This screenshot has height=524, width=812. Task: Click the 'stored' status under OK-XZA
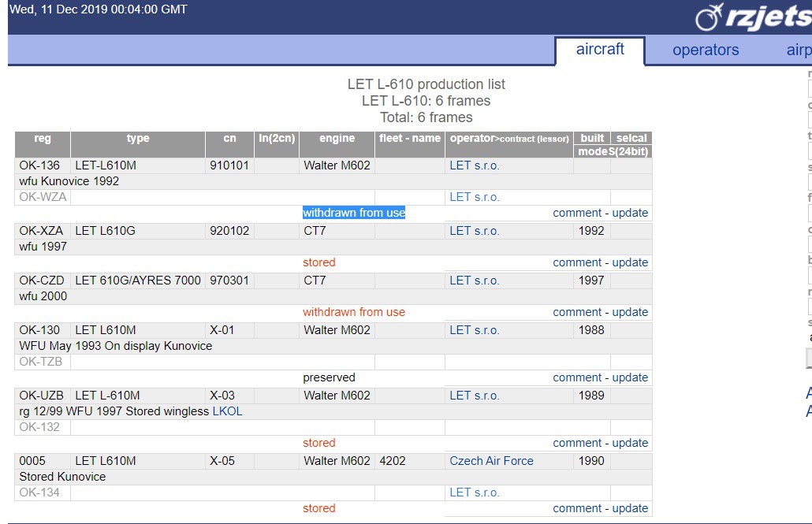[x=319, y=262]
